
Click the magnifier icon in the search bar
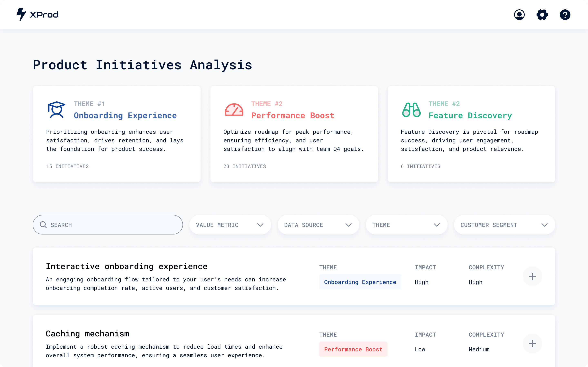pos(44,225)
